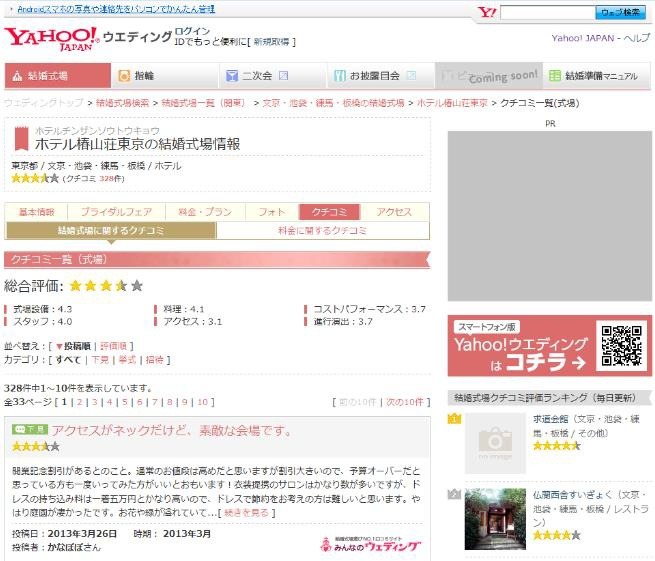Click the no-image thumbnail for 求道会館
This screenshot has height=561, width=655.
coord(495,443)
